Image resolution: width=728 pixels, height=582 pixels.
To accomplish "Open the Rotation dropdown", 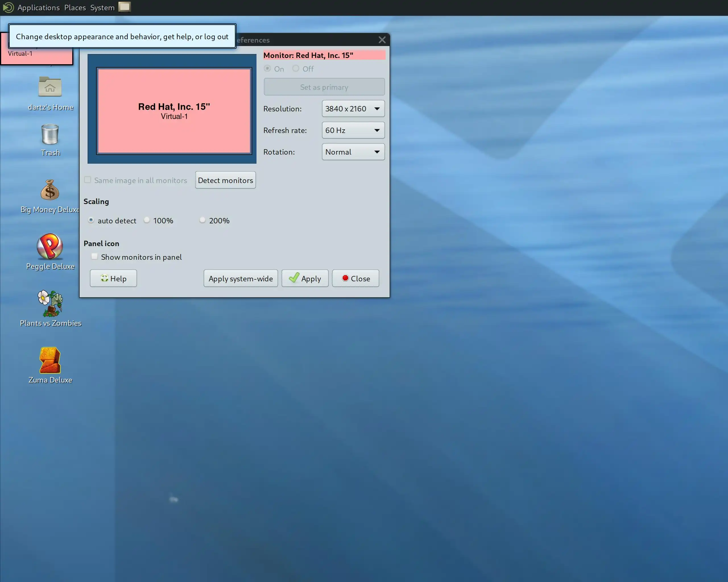I will (x=353, y=152).
